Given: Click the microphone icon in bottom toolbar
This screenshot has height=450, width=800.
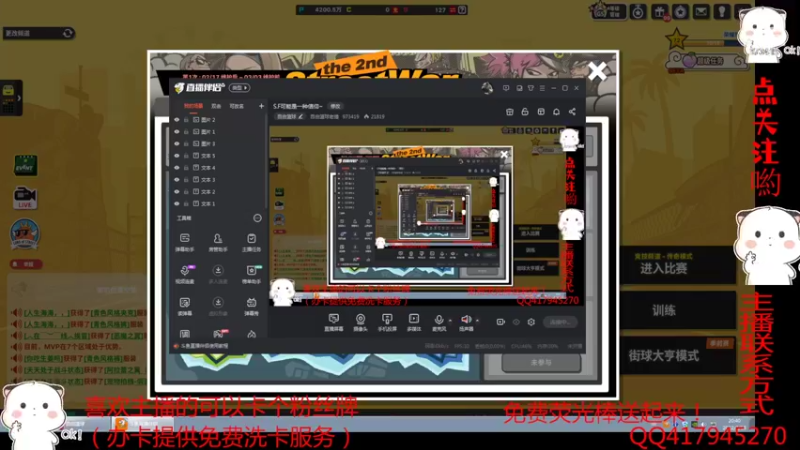Looking at the screenshot, I should click(x=438, y=322).
